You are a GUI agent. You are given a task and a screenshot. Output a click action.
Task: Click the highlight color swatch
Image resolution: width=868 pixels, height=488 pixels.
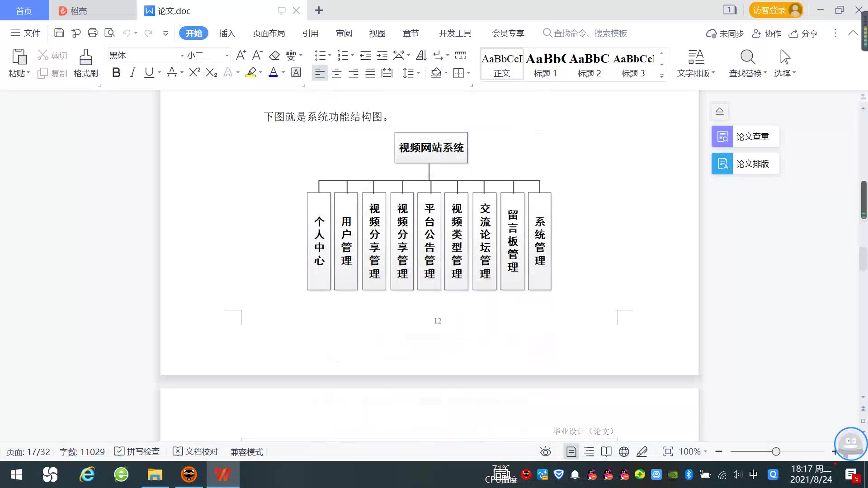[x=251, y=72]
